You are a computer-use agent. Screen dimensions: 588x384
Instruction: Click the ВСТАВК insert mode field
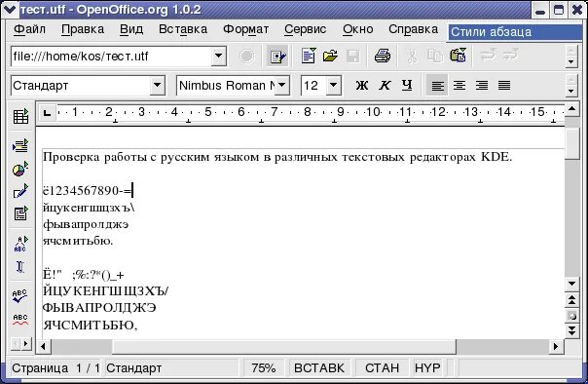tap(318, 367)
